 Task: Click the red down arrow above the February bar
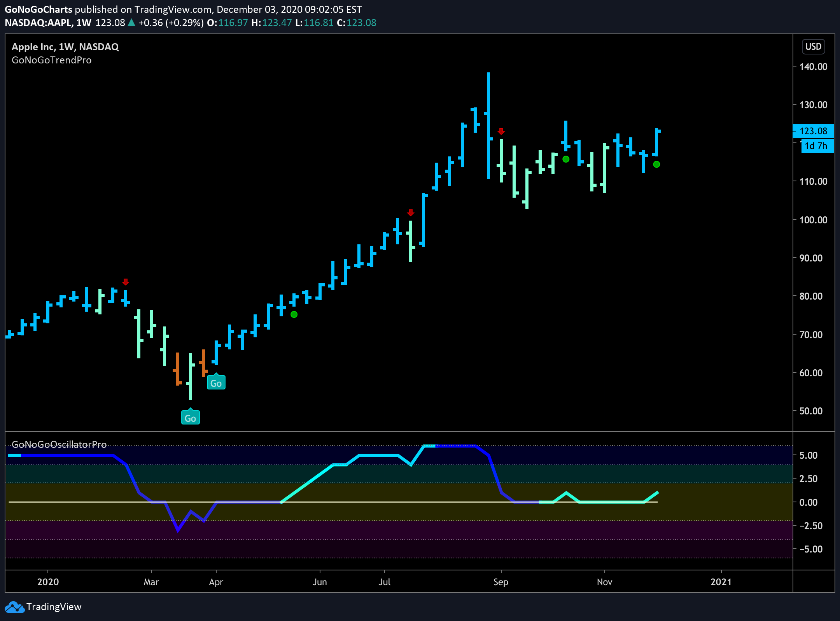coord(125,282)
